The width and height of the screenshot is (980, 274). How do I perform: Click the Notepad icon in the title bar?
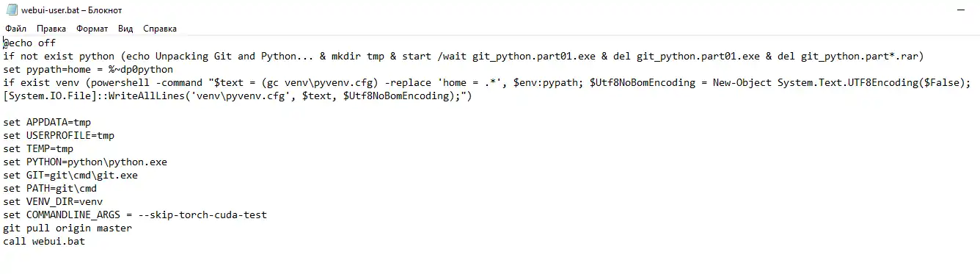(11, 10)
